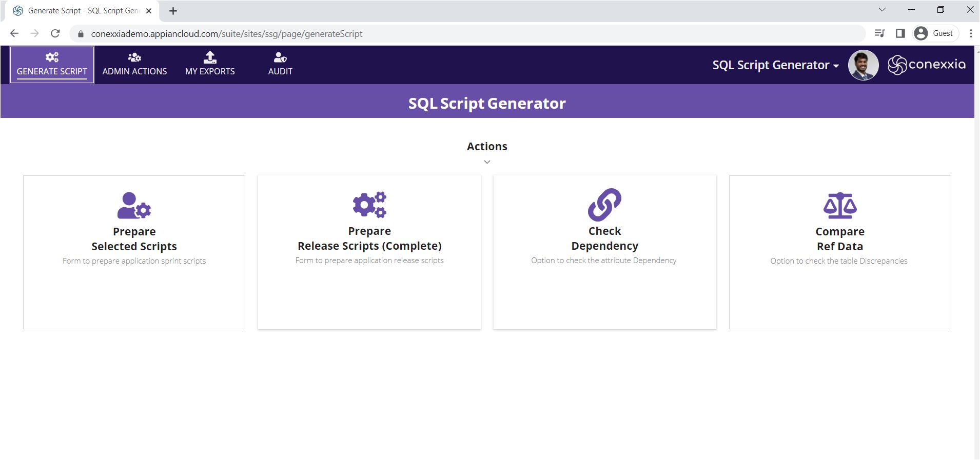This screenshot has height=460, width=980.
Task: Open the Chrome three-dot menu
Action: [971, 33]
